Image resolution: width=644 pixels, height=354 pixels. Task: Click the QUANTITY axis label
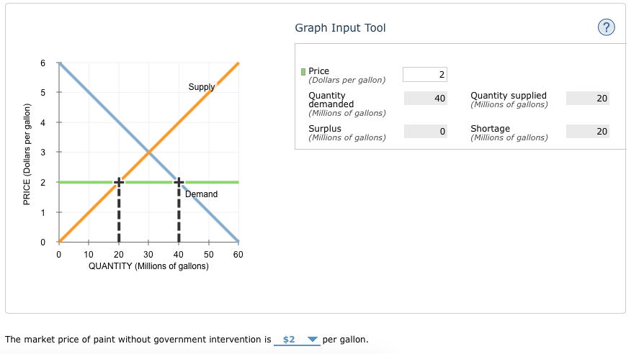tap(148, 266)
